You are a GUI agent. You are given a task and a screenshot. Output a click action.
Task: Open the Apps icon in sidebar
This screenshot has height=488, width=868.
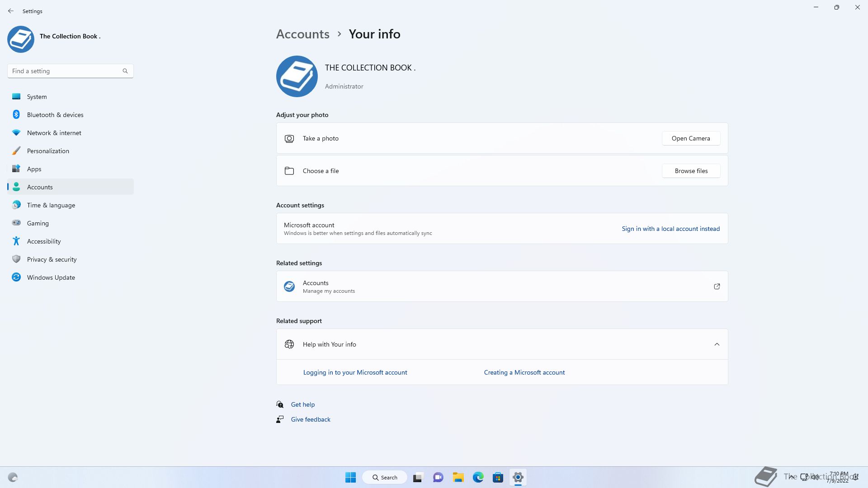click(16, 169)
